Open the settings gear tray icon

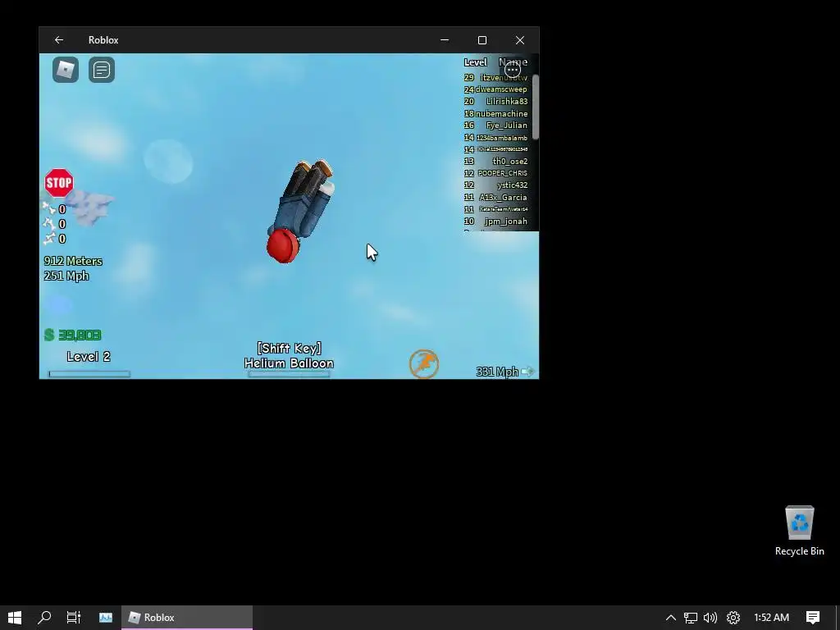click(x=733, y=618)
